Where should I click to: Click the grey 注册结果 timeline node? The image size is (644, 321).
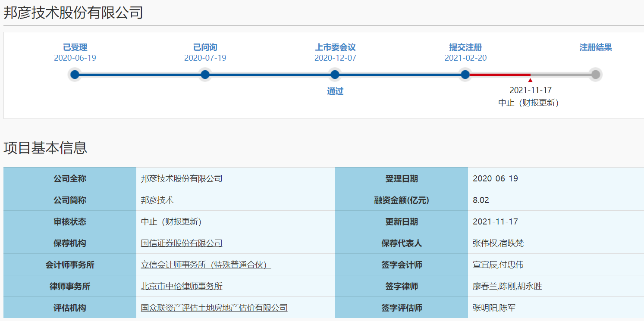tap(595, 75)
